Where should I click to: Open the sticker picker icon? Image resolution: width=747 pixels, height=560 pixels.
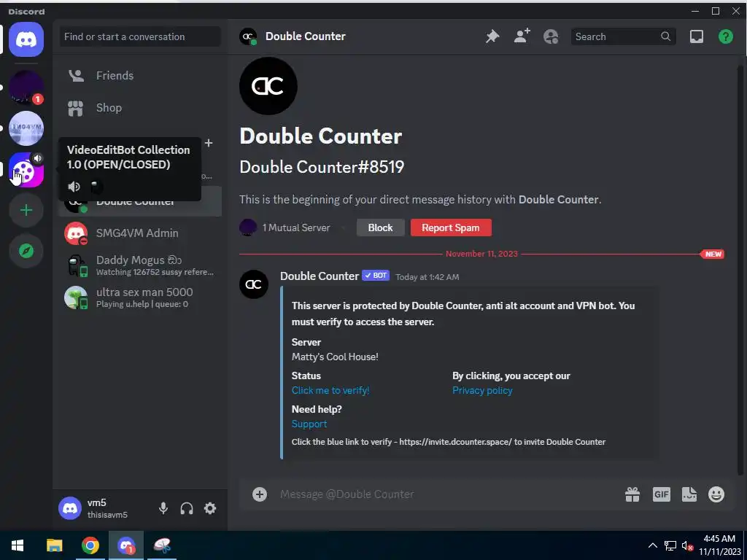click(x=689, y=494)
